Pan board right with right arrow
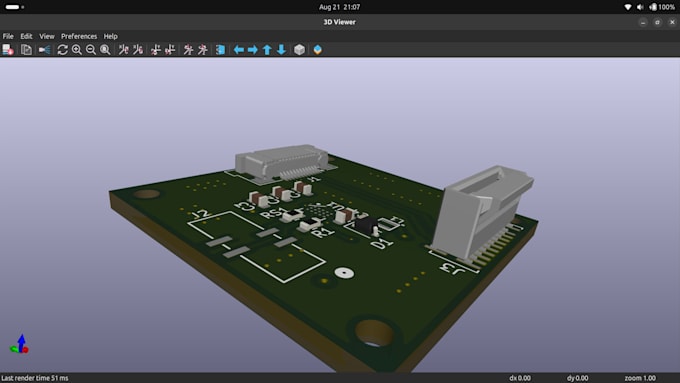Viewport: 680px width, 383px height. click(253, 50)
